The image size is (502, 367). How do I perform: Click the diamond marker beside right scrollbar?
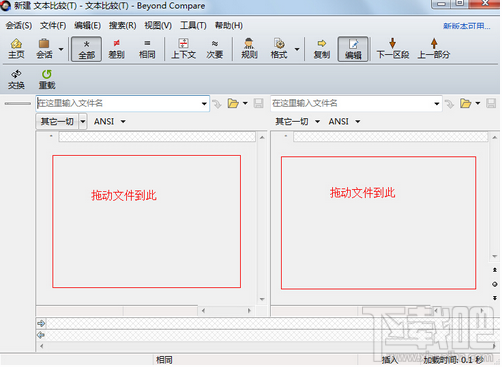point(495,284)
